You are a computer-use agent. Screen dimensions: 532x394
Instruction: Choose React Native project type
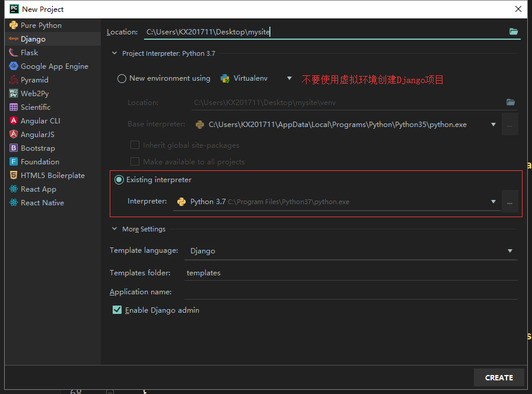pyautogui.click(x=53, y=202)
